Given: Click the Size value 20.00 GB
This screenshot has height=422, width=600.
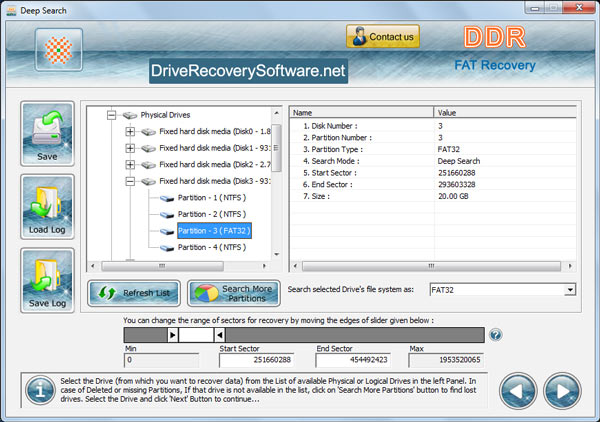Looking at the screenshot, I should tap(453, 196).
